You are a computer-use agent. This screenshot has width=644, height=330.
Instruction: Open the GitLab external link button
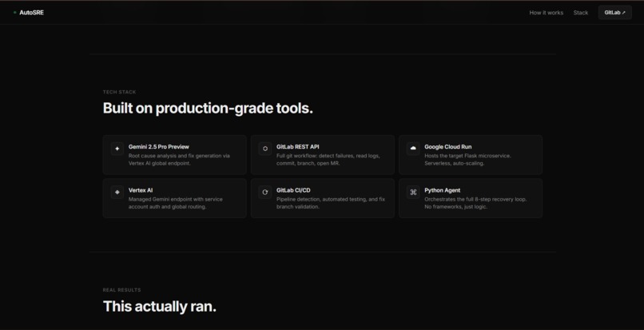(x=615, y=13)
